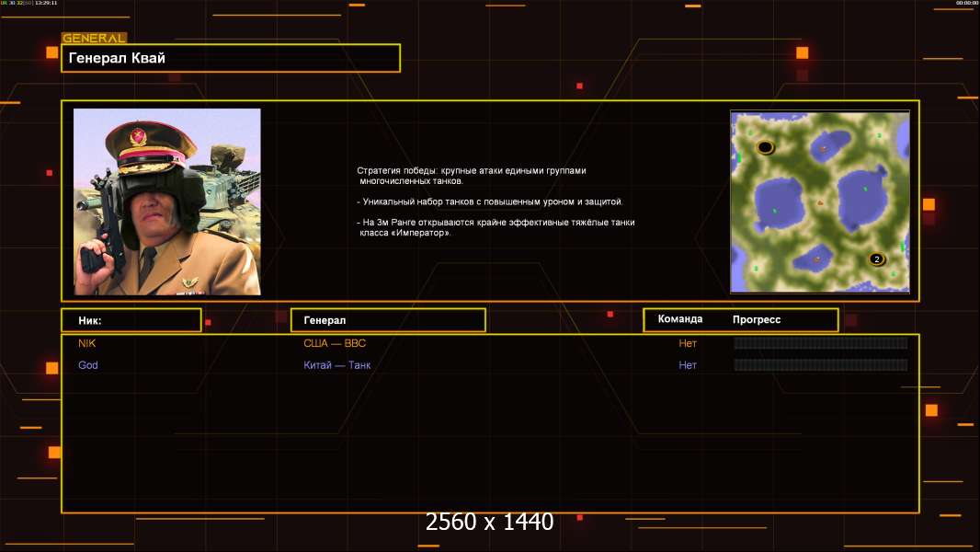Click the Генерал column header

pyautogui.click(x=387, y=320)
